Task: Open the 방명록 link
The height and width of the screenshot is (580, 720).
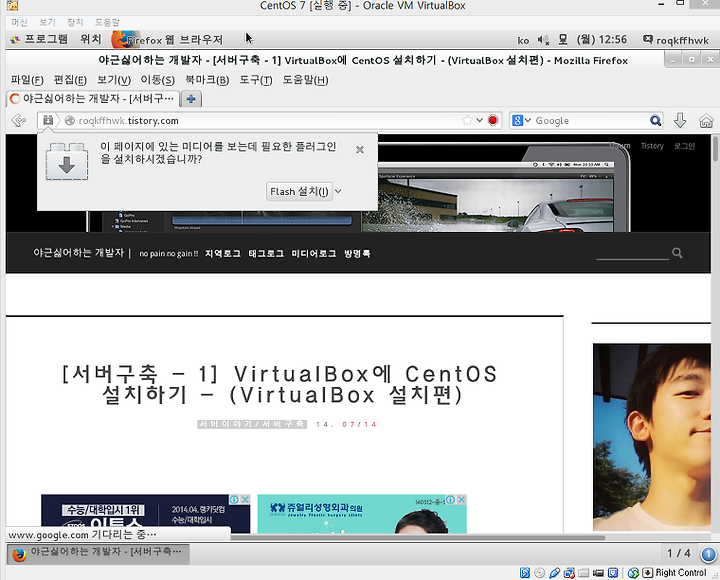Action: (x=357, y=253)
